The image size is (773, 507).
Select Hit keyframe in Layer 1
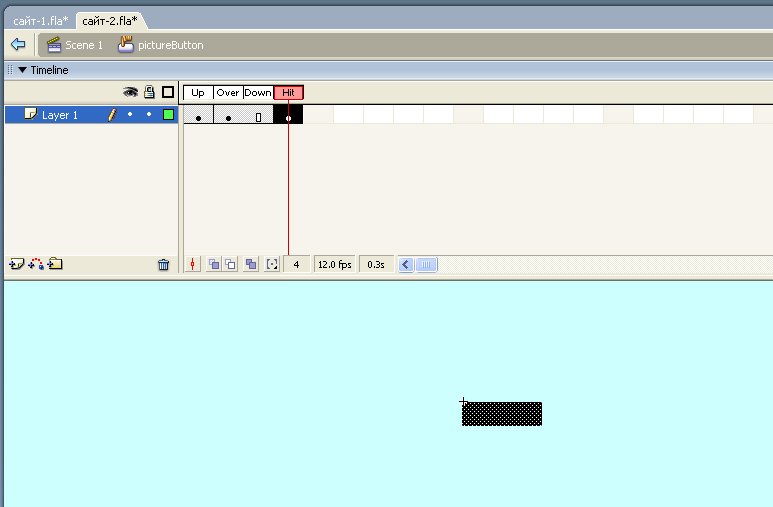click(288, 114)
